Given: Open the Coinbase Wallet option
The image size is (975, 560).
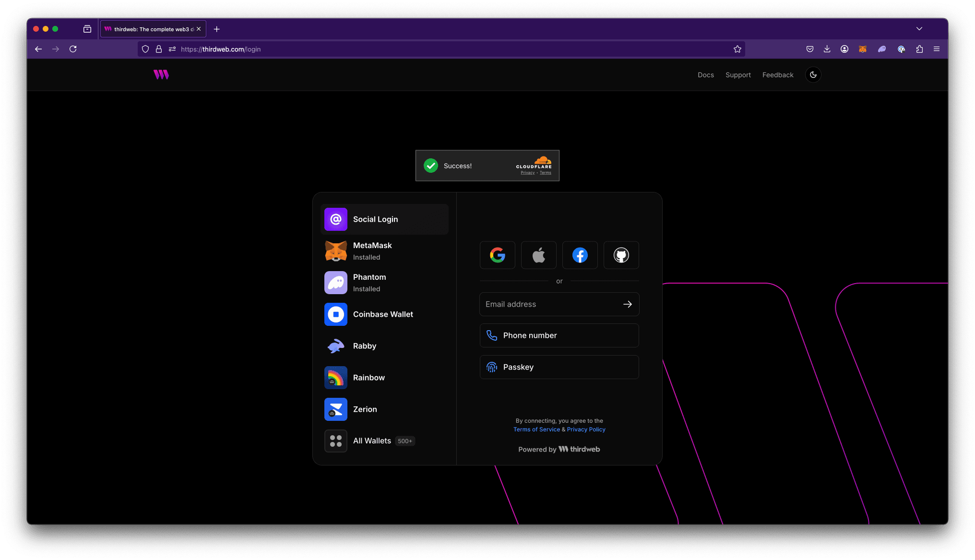Looking at the screenshot, I should (384, 314).
